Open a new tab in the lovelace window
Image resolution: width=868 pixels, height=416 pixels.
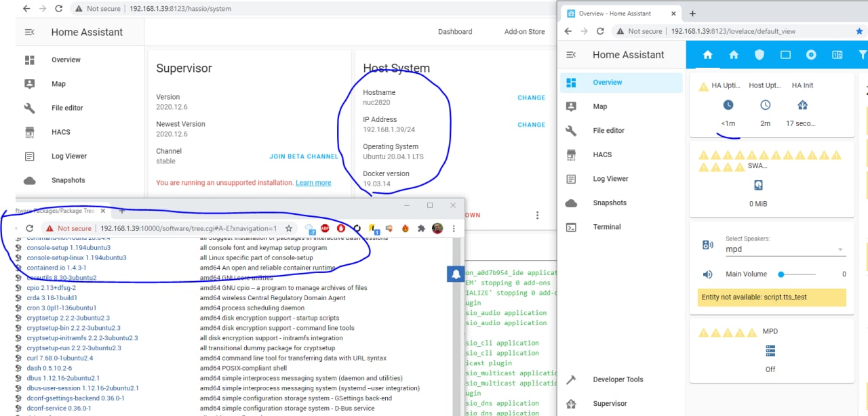[692, 14]
